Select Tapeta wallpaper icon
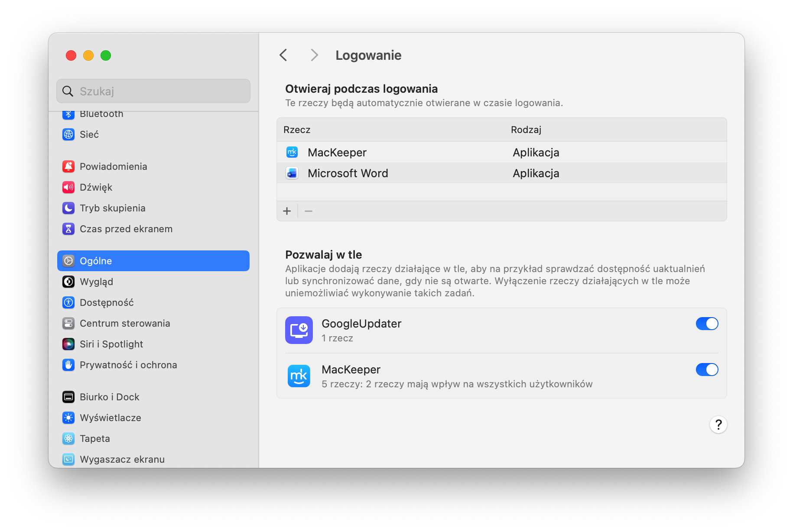793x532 pixels. coord(68,438)
